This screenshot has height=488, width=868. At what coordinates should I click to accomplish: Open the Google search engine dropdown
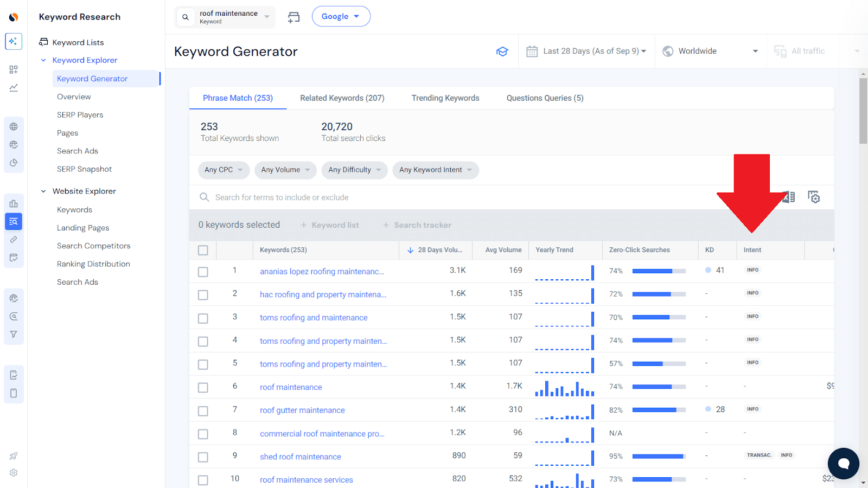pos(341,16)
